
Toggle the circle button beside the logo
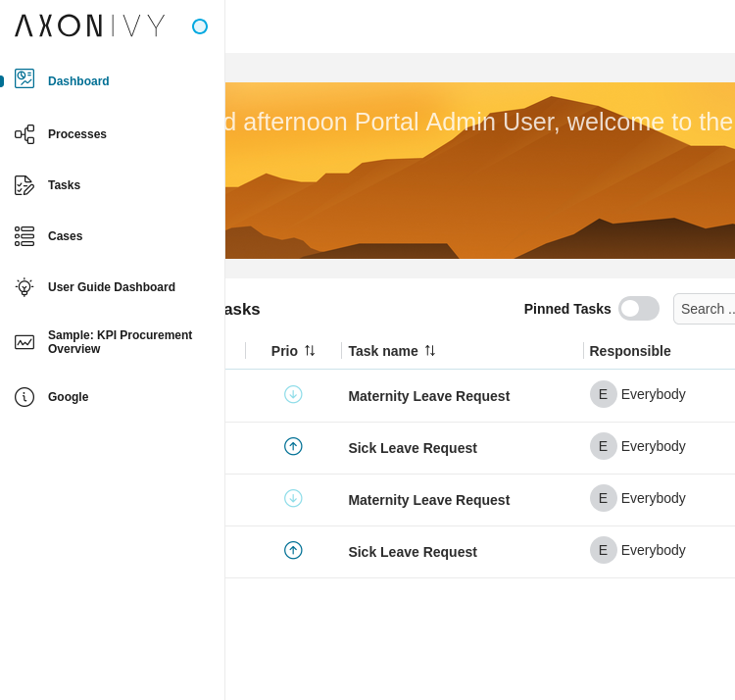200,26
